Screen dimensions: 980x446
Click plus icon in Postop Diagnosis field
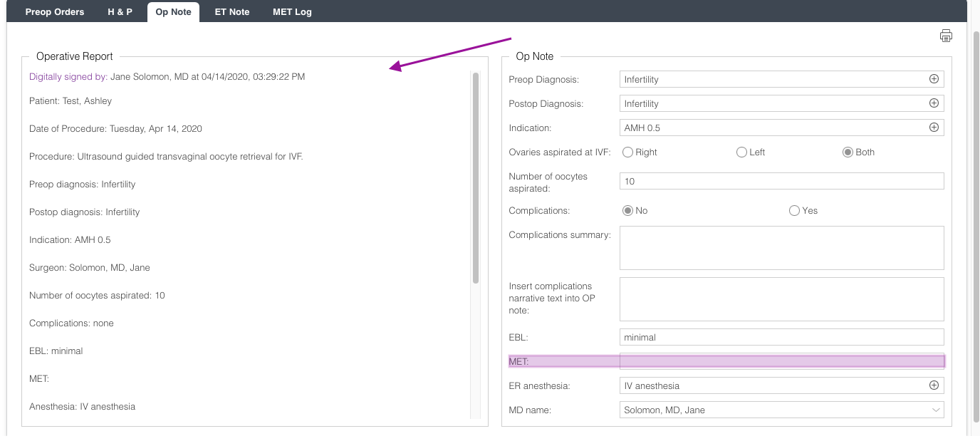pyautogui.click(x=934, y=103)
